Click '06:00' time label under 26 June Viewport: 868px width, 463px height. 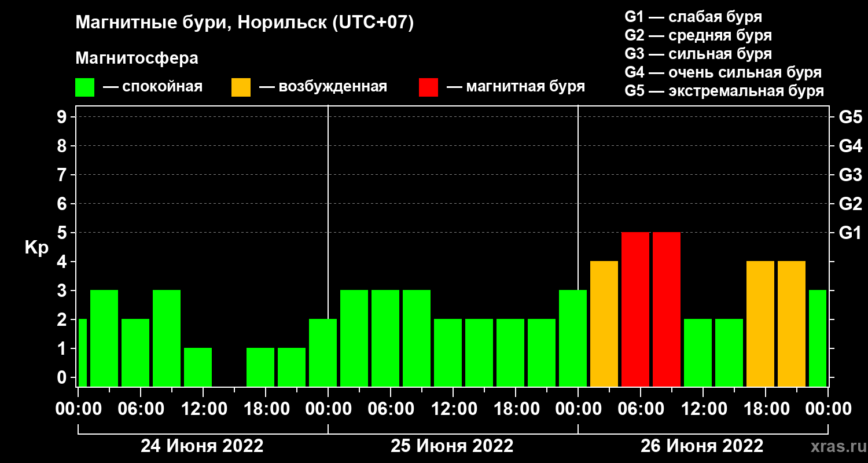tap(641, 409)
